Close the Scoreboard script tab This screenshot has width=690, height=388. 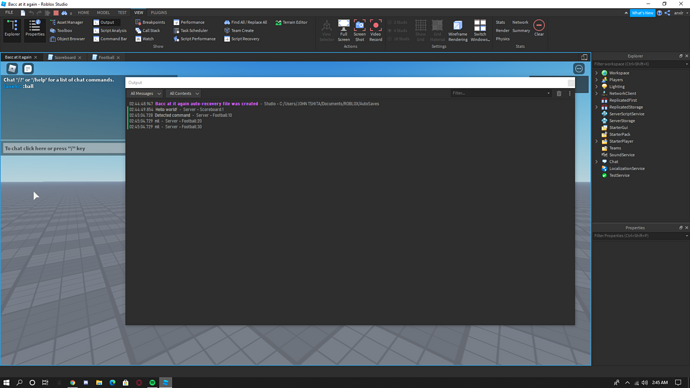tap(80, 58)
